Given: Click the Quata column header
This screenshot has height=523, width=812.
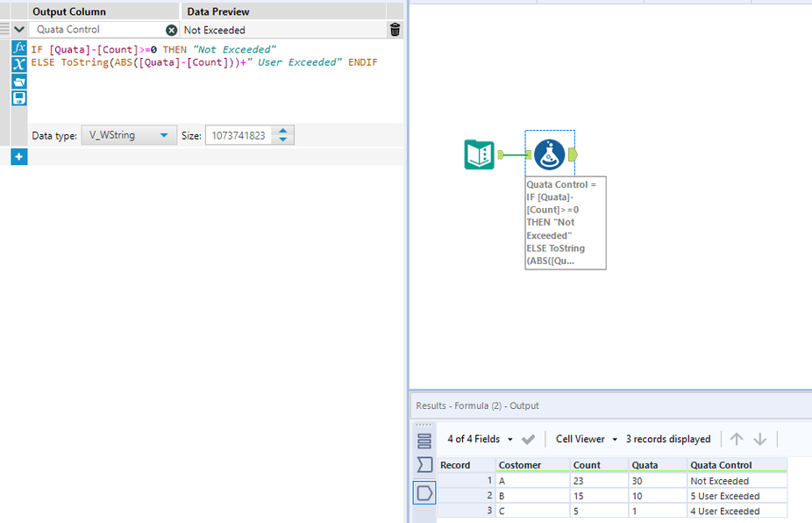Looking at the screenshot, I should (658, 465).
